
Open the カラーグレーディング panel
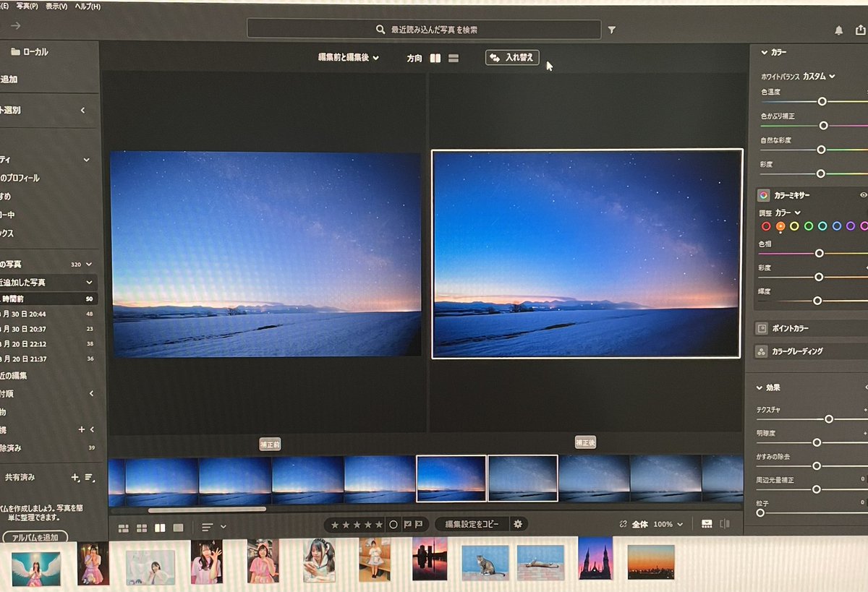810,351
